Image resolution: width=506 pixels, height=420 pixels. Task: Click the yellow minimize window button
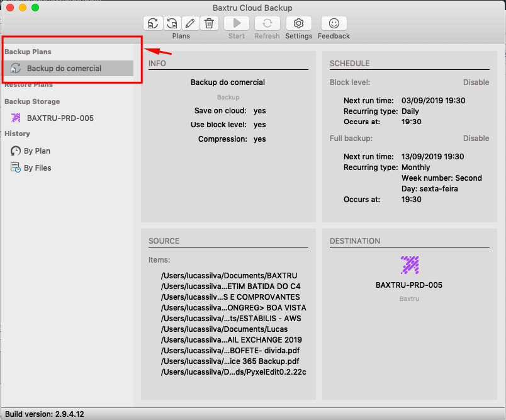tap(23, 8)
